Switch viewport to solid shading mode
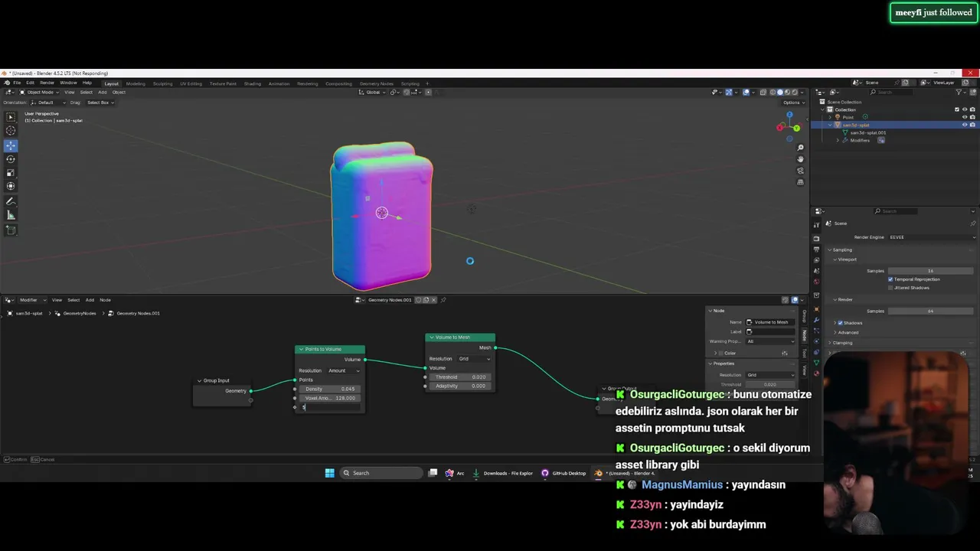 pos(779,93)
